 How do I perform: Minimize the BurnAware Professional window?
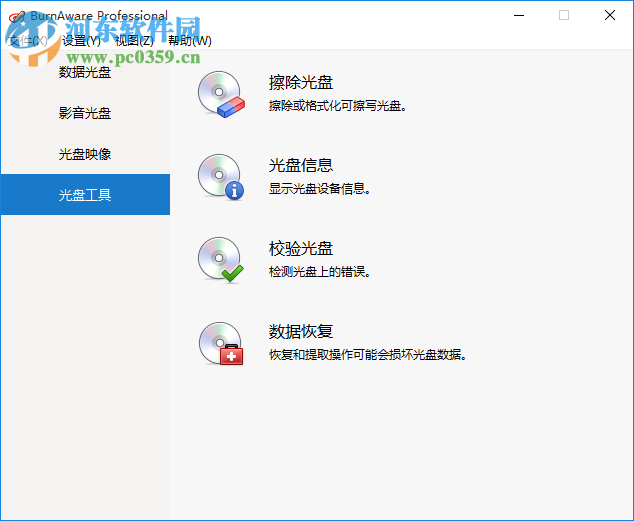(x=519, y=15)
